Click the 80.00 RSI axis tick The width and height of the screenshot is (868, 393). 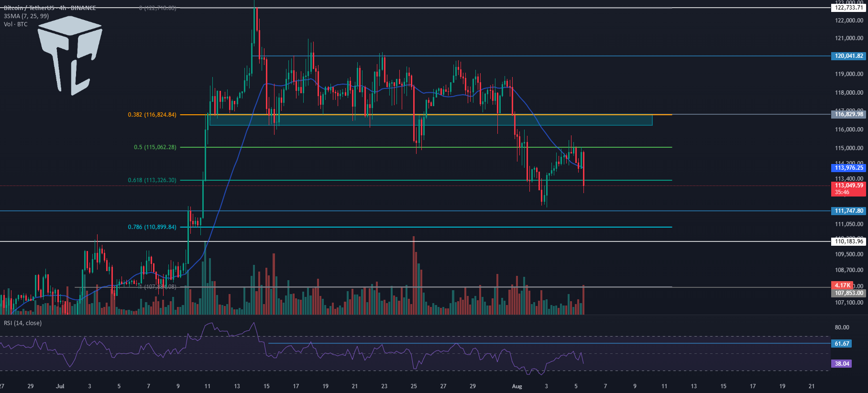coord(842,327)
